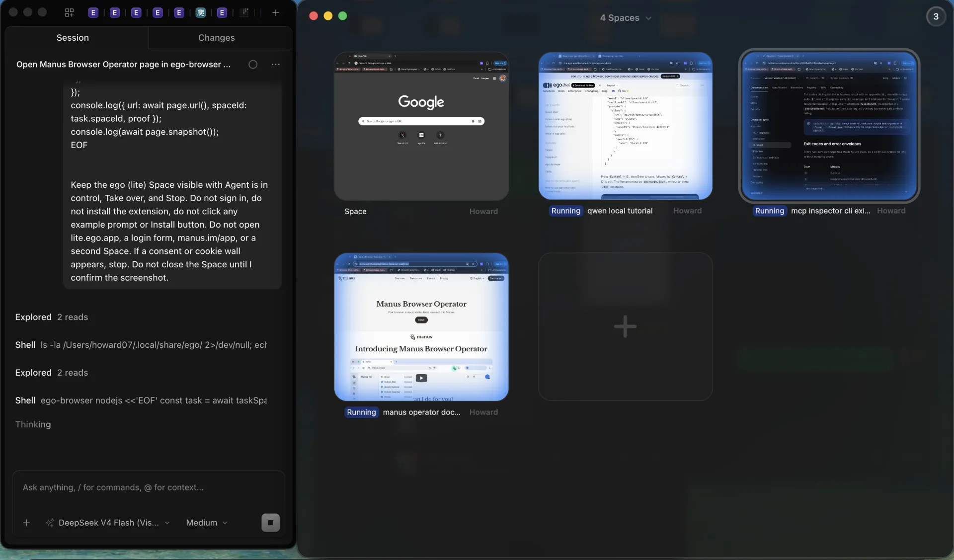Open the DeepSeek V4 Flash model dropdown
The width and height of the screenshot is (954, 560).
(x=108, y=523)
